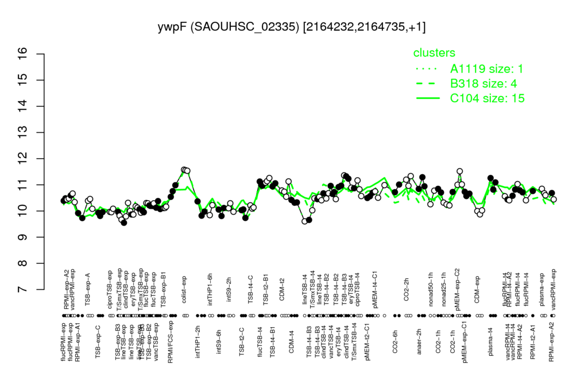This screenshot has width=588, height=368.
Task: Click the 'CDM-t2' x-axis label
Action: click(283, 290)
